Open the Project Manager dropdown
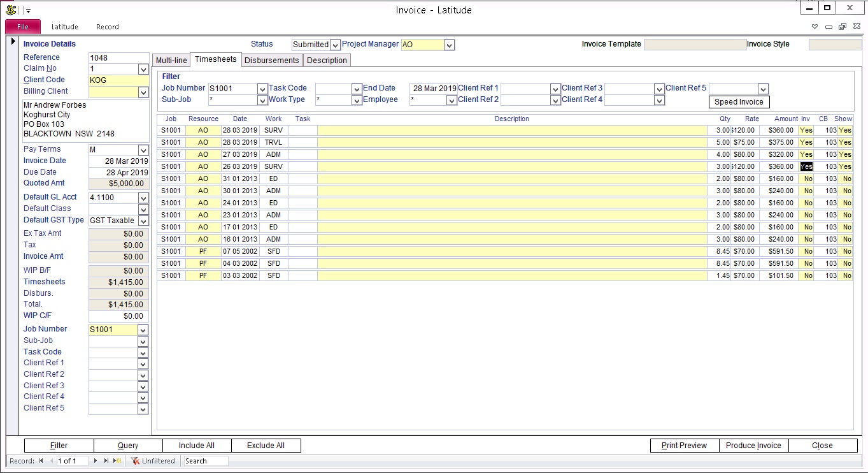 coord(449,45)
